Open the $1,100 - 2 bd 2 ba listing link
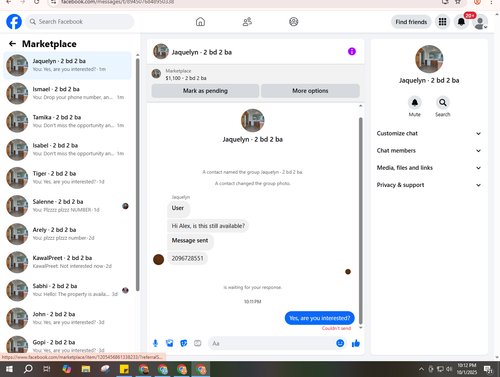This screenshot has width=500, height=377. [186, 78]
